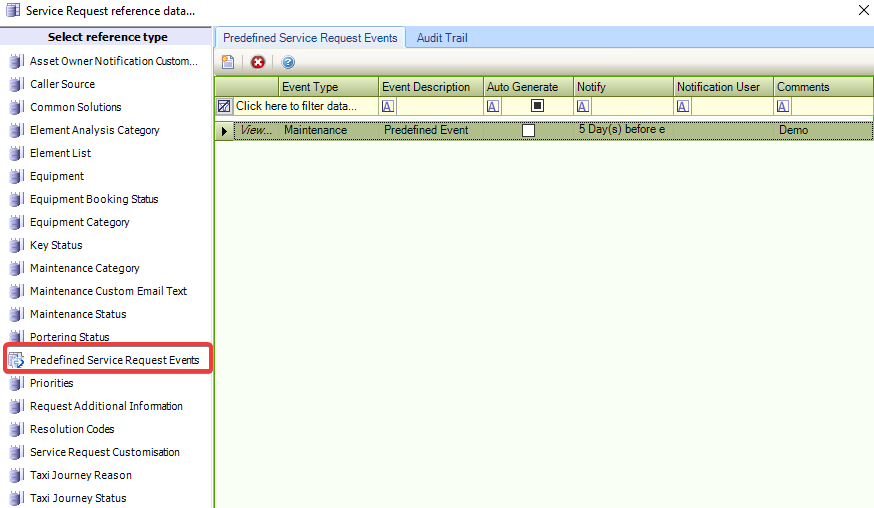Toggle the Auto Generate filter checkbox

click(537, 106)
